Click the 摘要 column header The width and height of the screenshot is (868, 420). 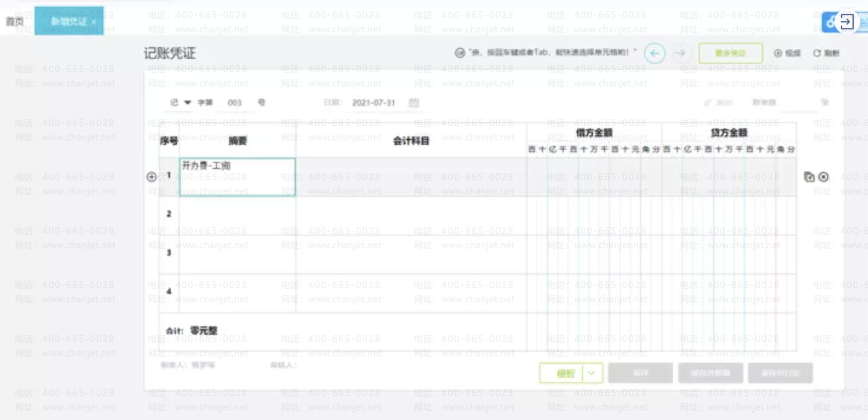238,141
